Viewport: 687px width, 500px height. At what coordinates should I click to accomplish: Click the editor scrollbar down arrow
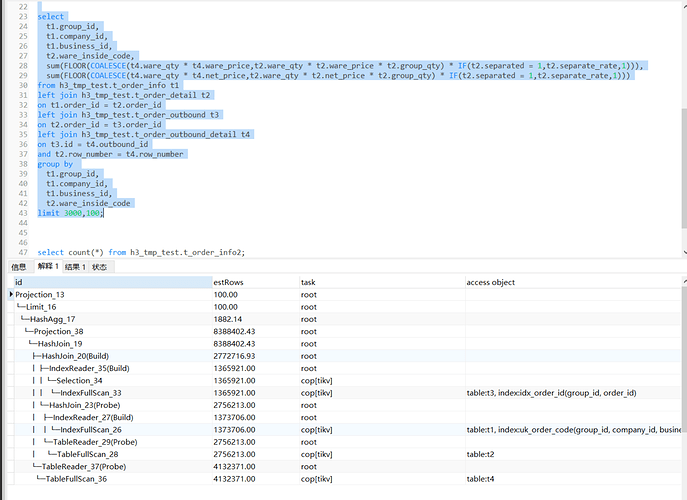point(684,252)
